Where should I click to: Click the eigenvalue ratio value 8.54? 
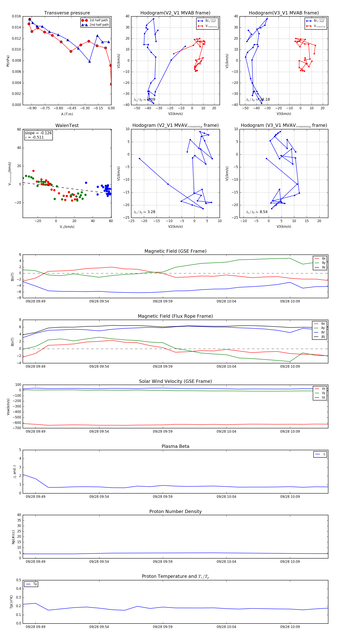coord(264,212)
